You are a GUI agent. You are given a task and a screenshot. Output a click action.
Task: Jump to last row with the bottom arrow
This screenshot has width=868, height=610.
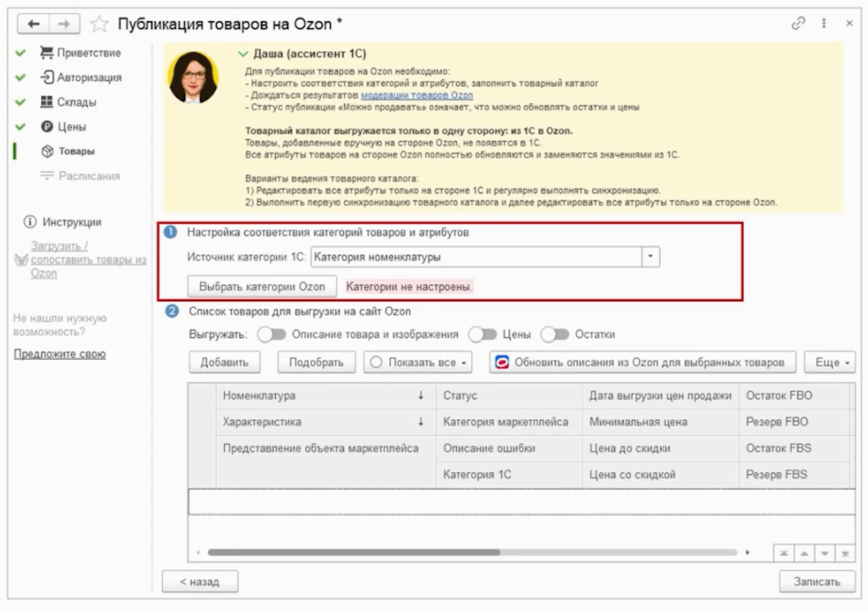pyautogui.click(x=845, y=552)
